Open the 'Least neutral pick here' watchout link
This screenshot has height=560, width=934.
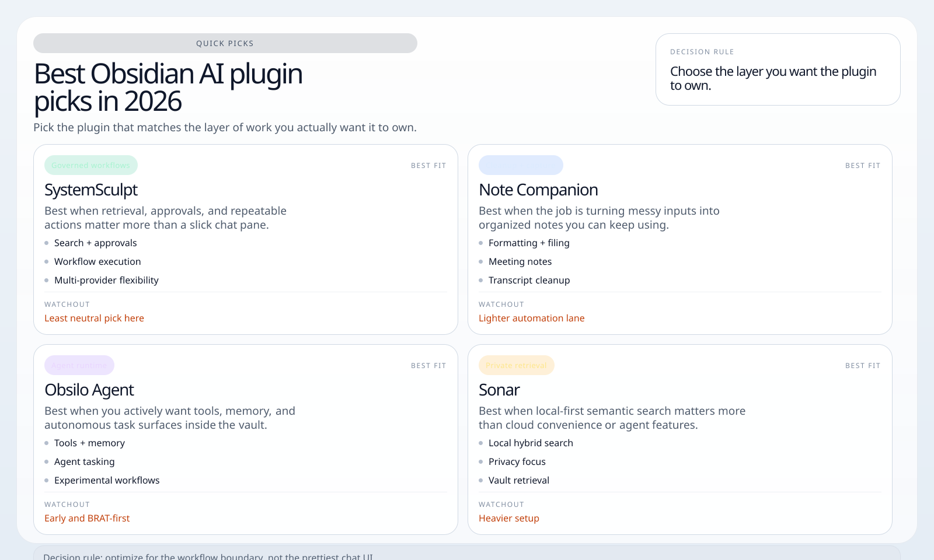point(94,318)
